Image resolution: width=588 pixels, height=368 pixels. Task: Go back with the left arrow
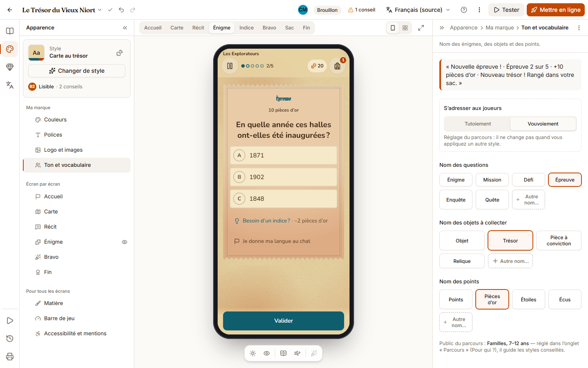pyautogui.click(x=10, y=10)
